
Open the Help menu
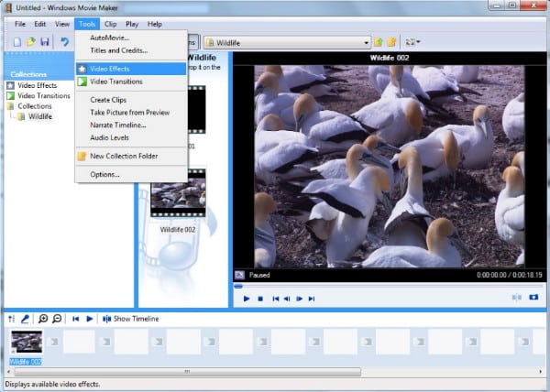click(x=155, y=24)
